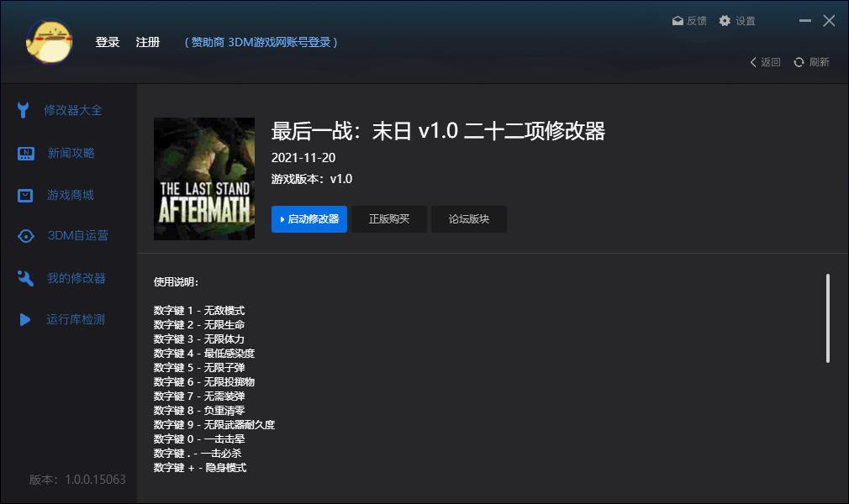This screenshot has height=504, width=849.
Task: Select the 运行库检测 menu item
Action: pos(76,320)
